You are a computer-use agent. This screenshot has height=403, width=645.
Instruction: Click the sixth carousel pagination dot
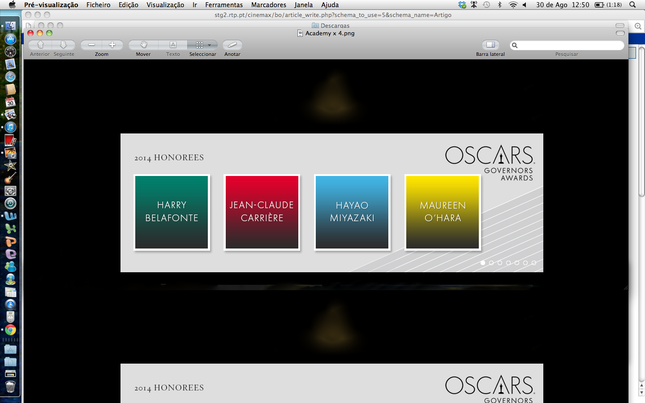click(x=525, y=262)
